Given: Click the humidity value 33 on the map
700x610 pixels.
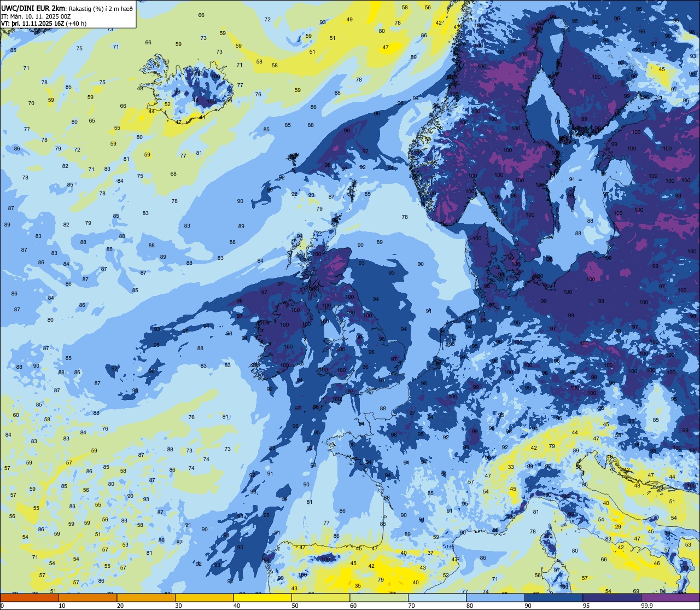Looking at the screenshot, I should coord(511,467).
